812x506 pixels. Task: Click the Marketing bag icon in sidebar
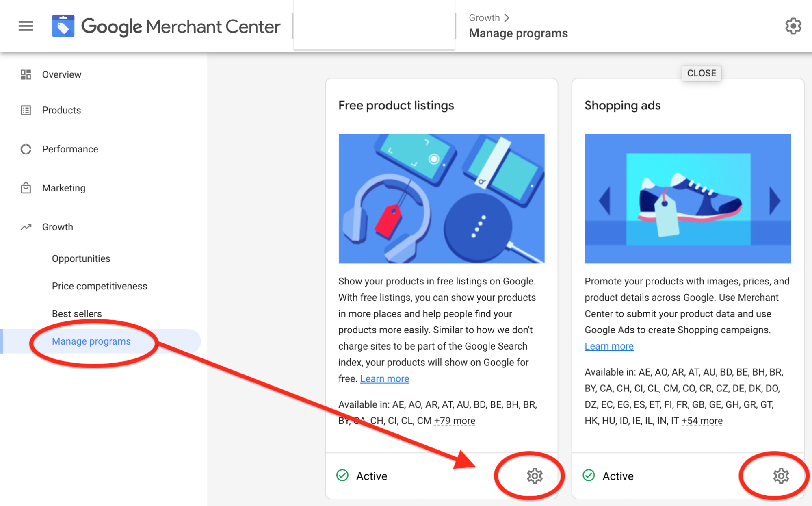(x=26, y=188)
